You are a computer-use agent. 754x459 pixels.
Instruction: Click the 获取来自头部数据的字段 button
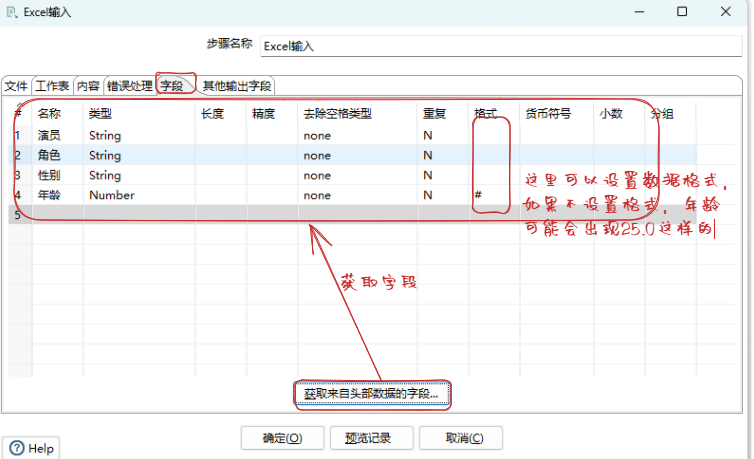pyautogui.click(x=372, y=394)
